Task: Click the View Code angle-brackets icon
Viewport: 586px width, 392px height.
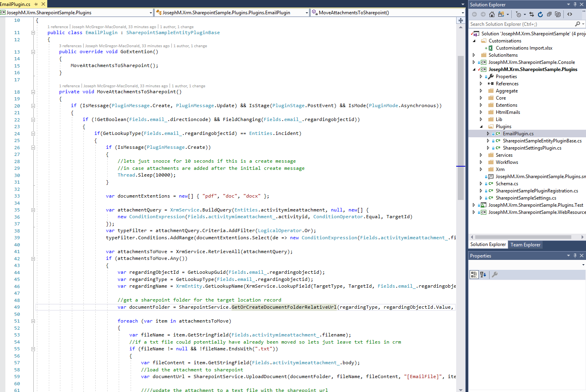Action: click(x=570, y=14)
